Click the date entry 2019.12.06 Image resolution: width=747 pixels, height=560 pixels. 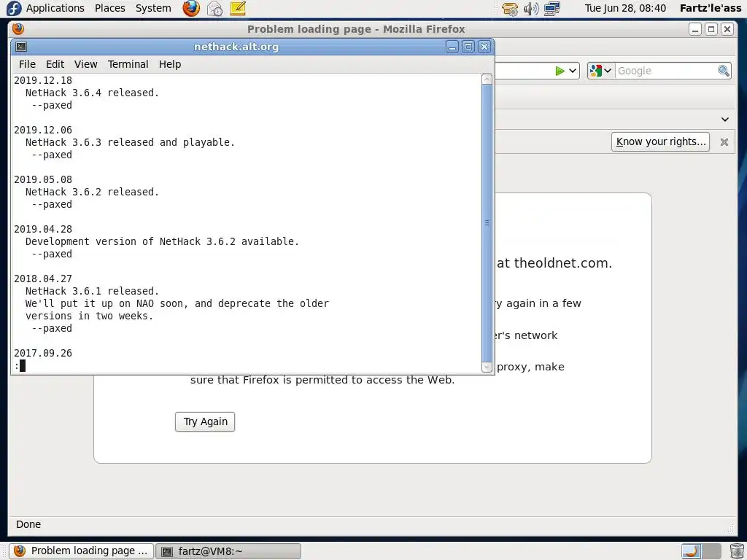tap(43, 130)
